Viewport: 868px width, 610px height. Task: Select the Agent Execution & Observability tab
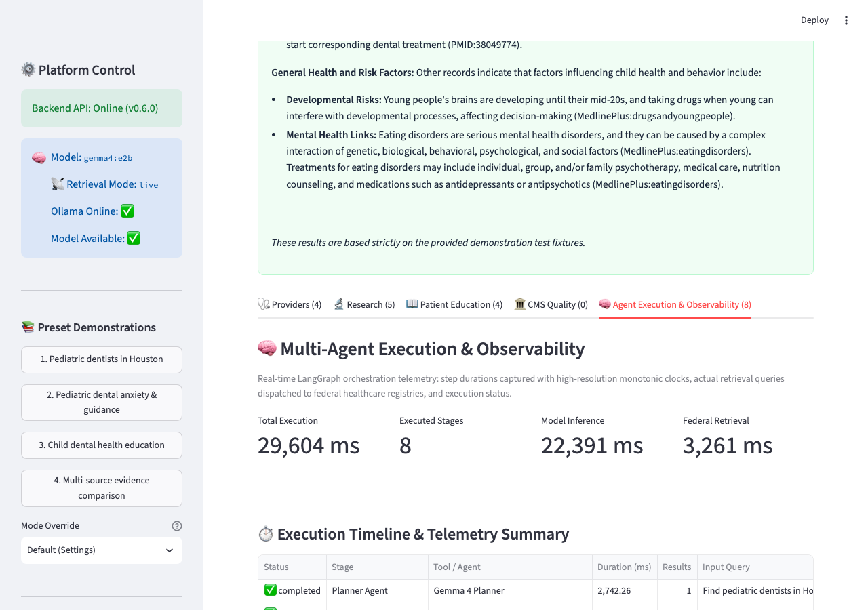coord(675,304)
